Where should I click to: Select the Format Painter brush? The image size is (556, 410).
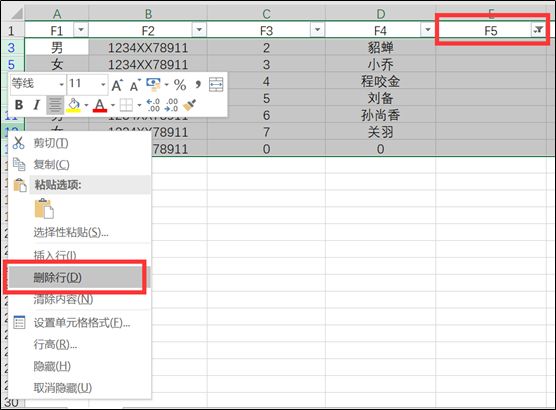pos(190,105)
